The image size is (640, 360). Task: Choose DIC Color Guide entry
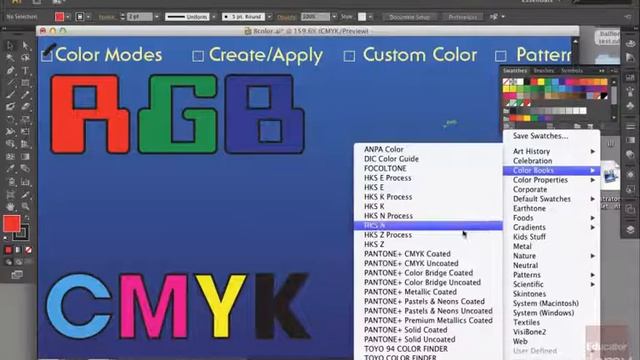tap(428, 159)
